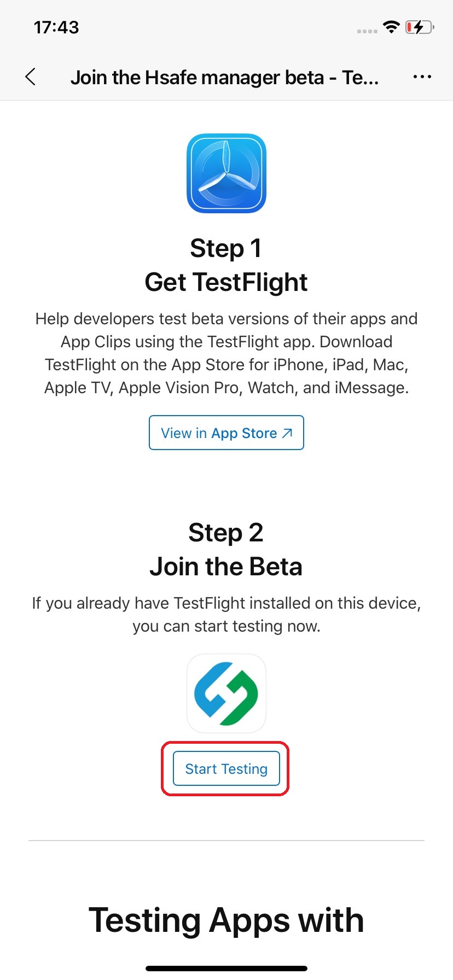Select the "Step 1" heading

[226, 248]
